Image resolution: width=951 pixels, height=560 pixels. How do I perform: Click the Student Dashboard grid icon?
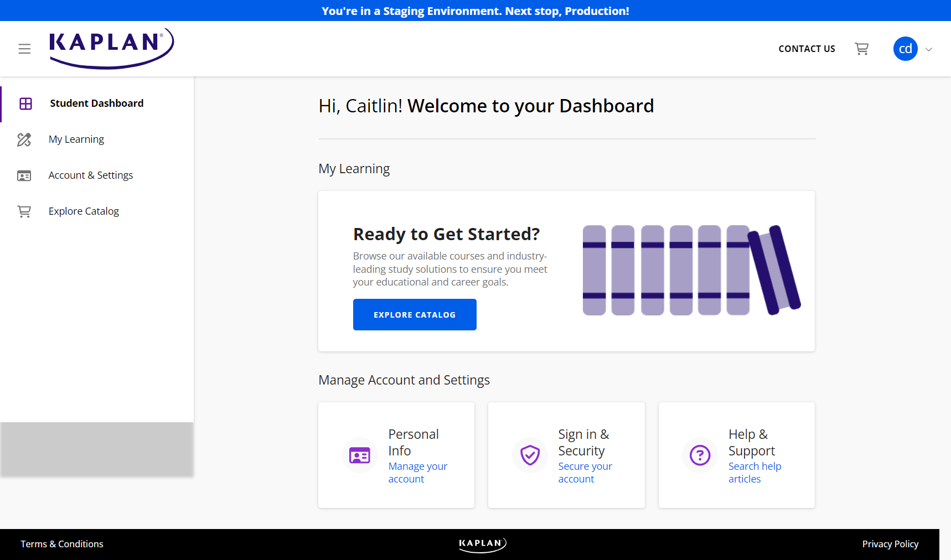tap(25, 103)
